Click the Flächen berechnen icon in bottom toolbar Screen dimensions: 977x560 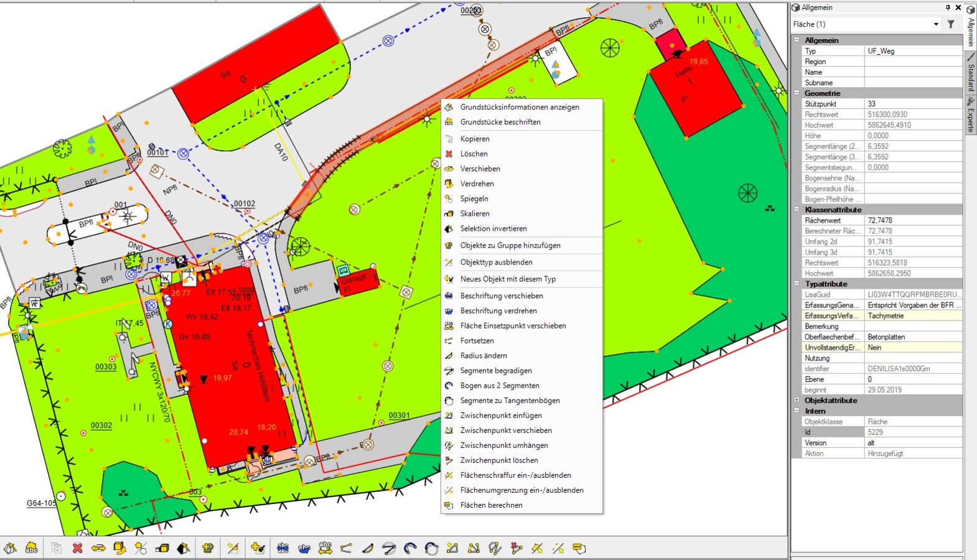[x=579, y=548]
